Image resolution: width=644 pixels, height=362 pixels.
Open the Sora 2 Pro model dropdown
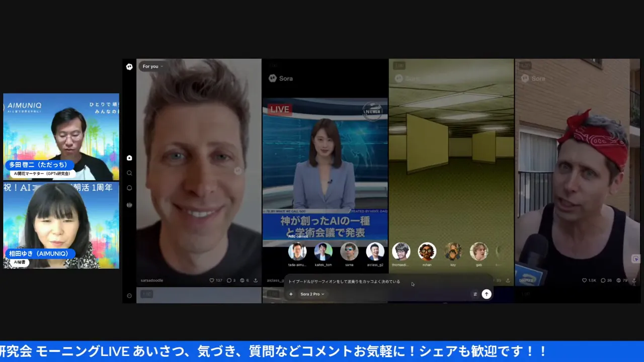click(312, 294)
